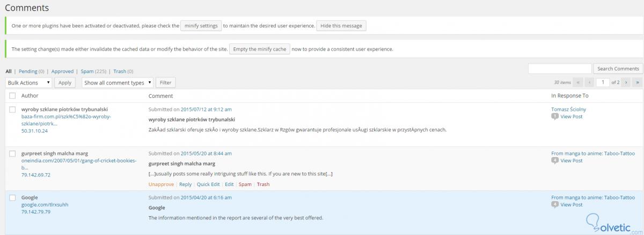Go to next comments page
644x235 pixels.
(x=626, y=83)
